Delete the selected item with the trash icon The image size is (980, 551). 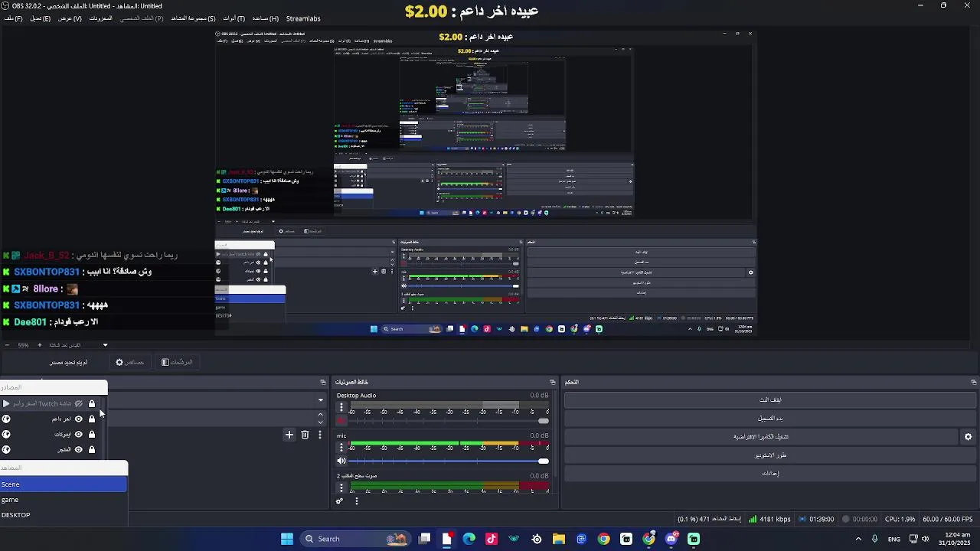(x=305, y=435)
